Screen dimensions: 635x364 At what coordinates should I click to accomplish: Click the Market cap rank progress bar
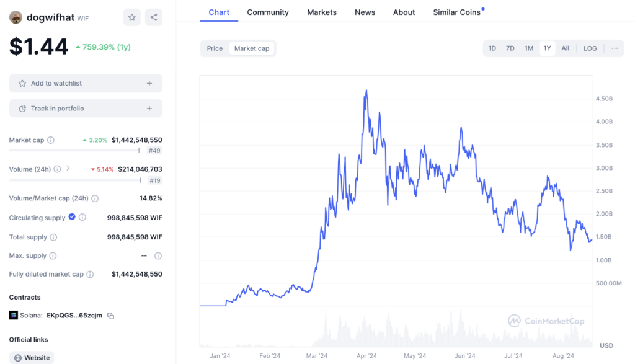click(x=74, y=150)
